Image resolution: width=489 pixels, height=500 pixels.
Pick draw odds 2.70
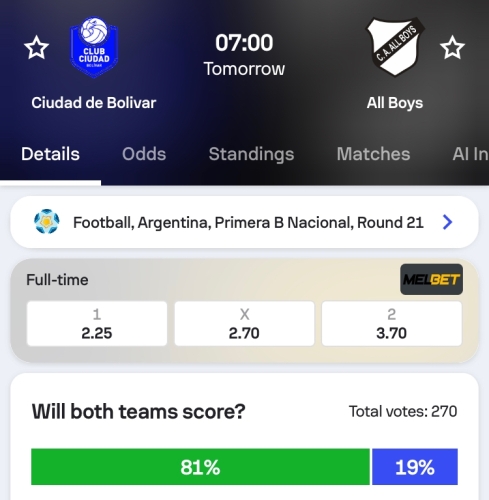click(244, 323)
